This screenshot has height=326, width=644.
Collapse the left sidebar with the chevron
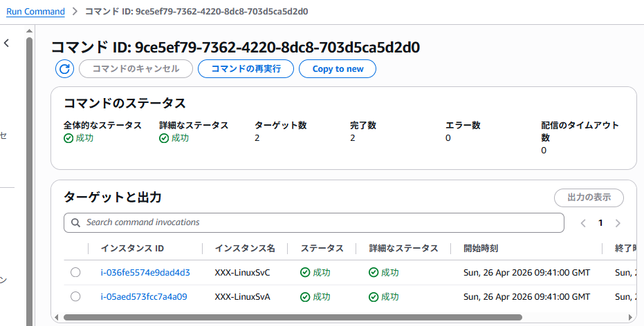point(6,43)
